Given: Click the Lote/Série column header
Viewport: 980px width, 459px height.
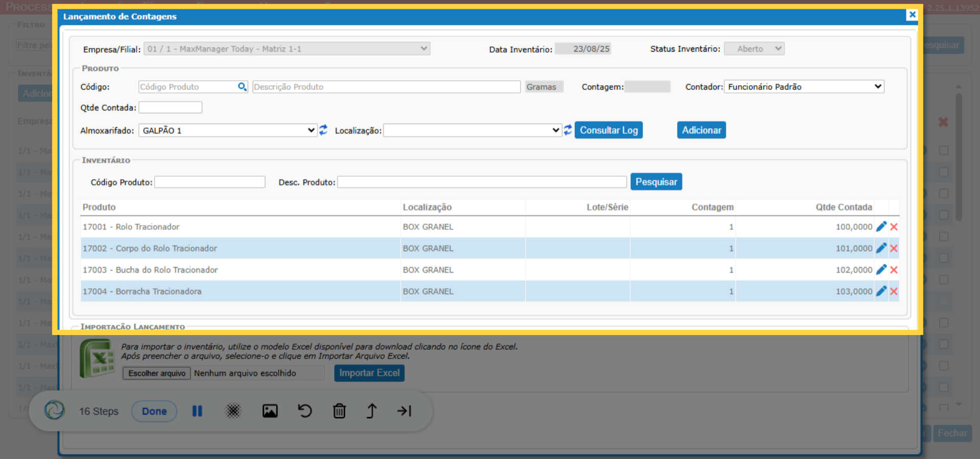Looking at the screenshot, I should (x=607, y=207).
